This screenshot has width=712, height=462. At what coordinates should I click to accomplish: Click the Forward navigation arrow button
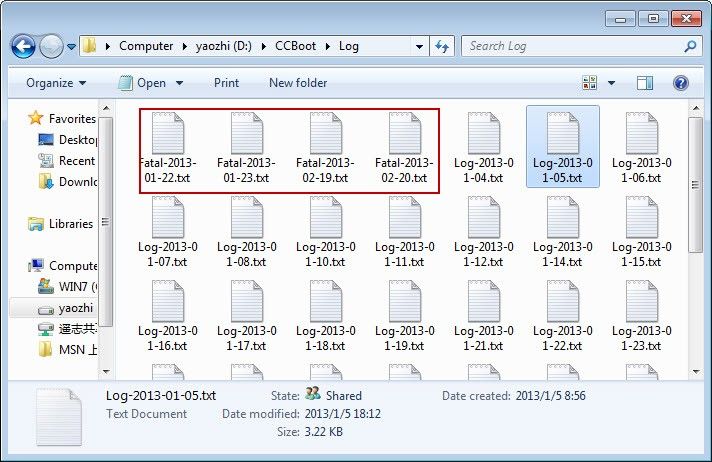coord(51,46)
